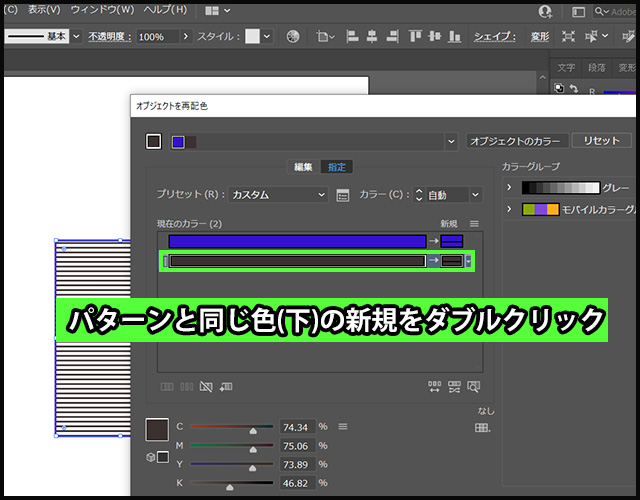Expand the グレー color group

509,187
